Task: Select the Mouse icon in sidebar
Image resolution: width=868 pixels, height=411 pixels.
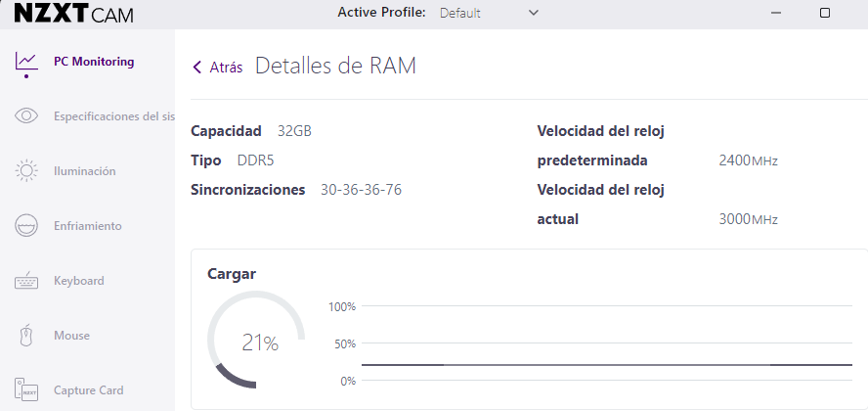Action: pyautogui.click(x=26, y=336)
